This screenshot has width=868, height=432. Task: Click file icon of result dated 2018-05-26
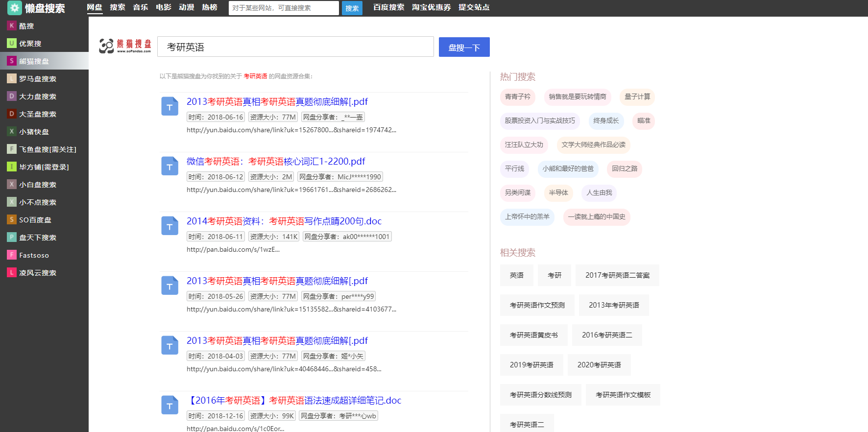click(170, 286)
